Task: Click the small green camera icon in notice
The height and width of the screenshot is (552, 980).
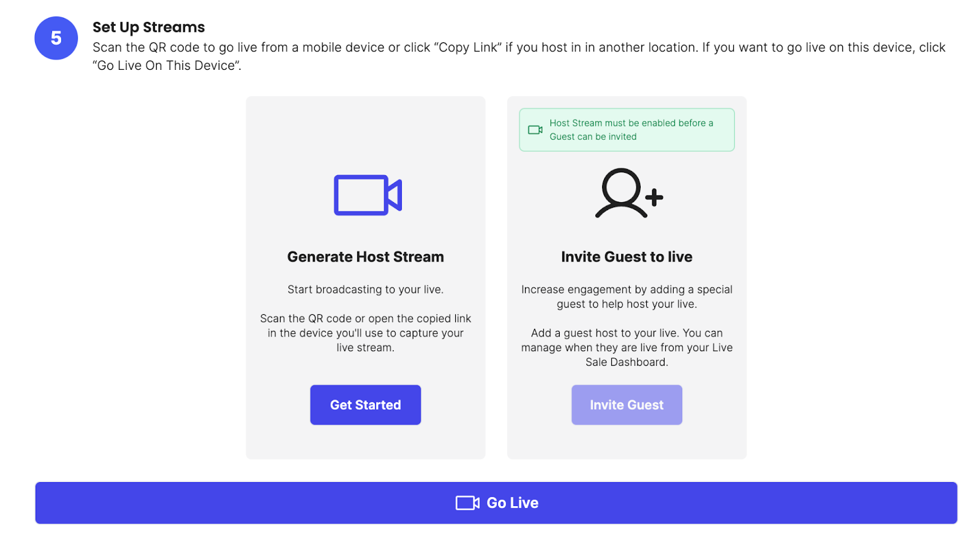Action: 535,130
